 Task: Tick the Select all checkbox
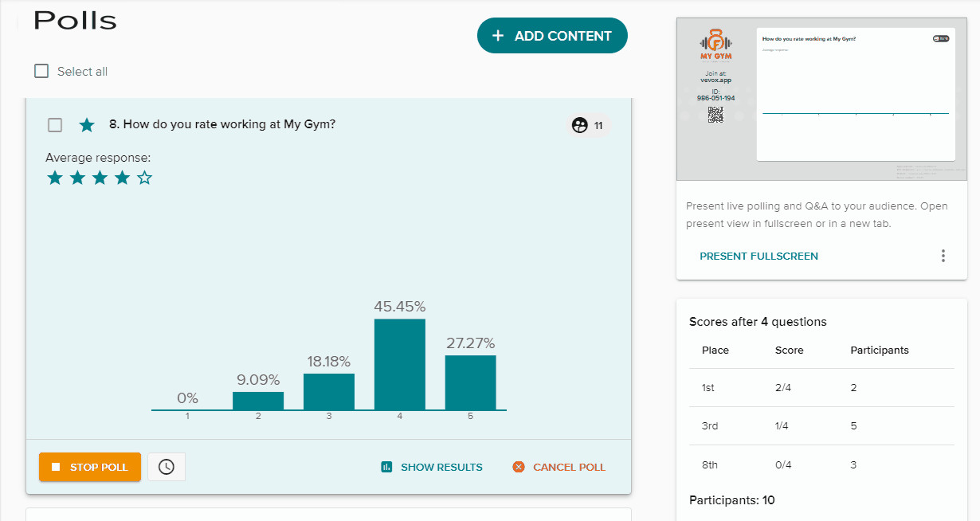41,72
